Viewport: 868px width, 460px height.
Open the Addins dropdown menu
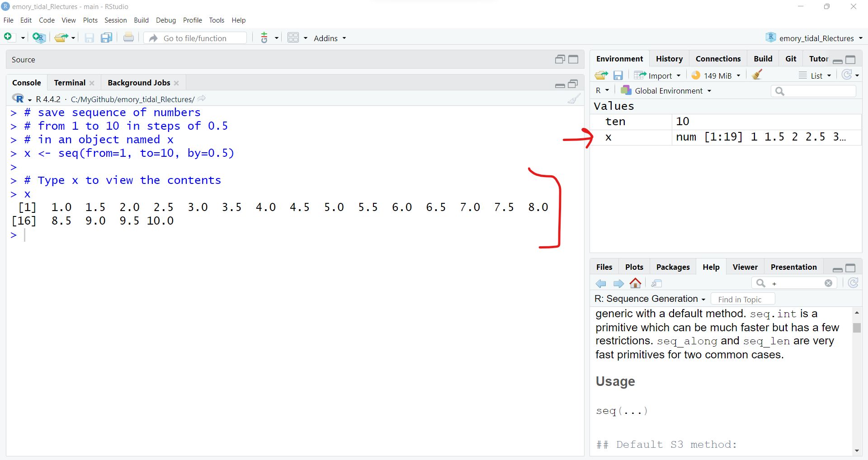click(330, 38)
